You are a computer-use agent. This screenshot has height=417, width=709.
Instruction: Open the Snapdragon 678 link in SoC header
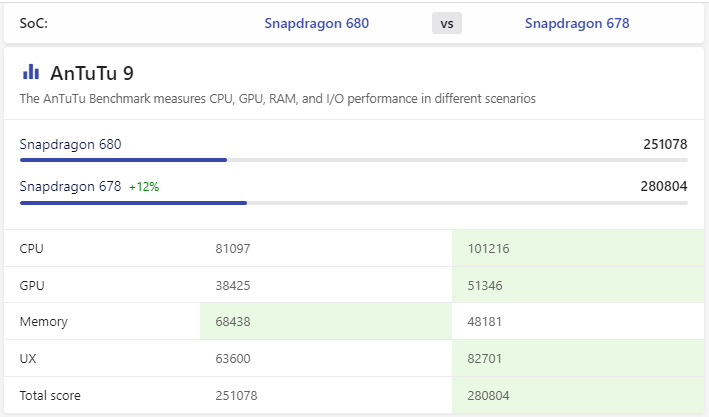point(577,23)
